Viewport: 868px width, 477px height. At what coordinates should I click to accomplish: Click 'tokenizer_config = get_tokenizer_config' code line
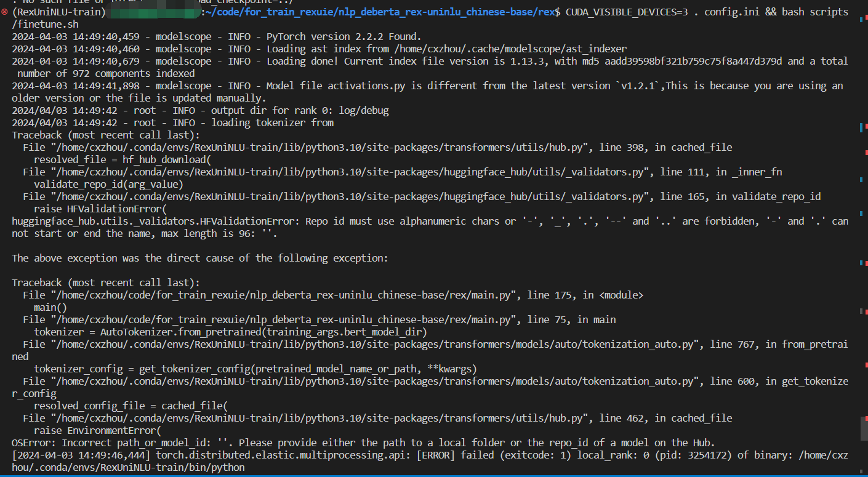click(255, 369)
